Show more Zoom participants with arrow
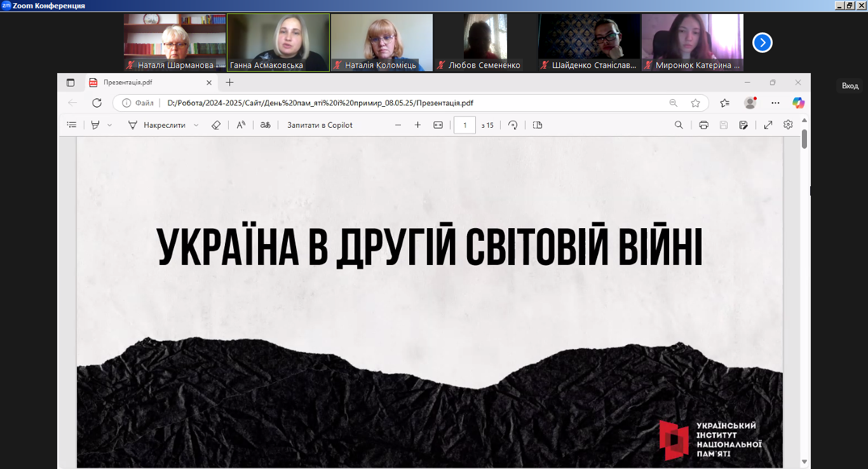The width and height of the screenshot is (868, 469). click(x=762, y=43)
